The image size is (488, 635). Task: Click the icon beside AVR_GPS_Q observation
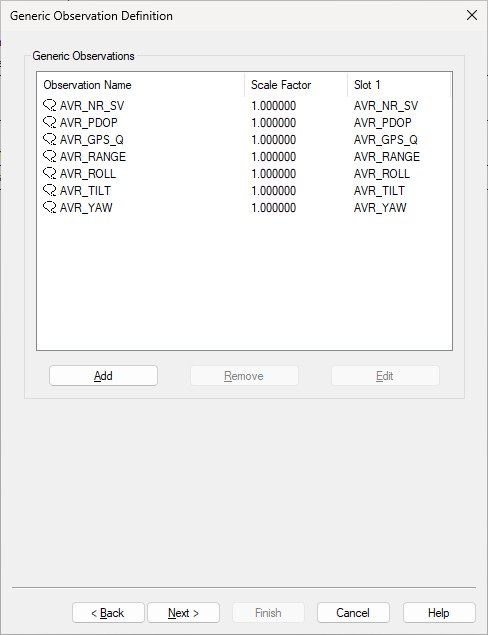[49, 140]
